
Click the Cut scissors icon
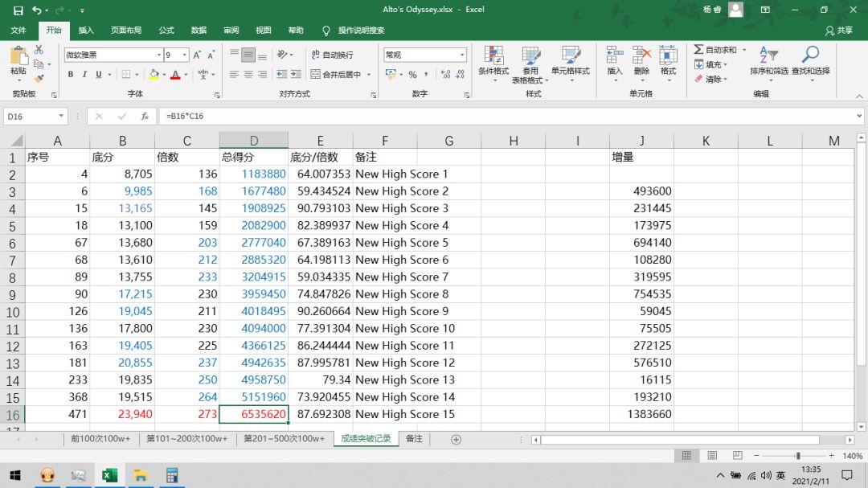[x=39, y=50]
